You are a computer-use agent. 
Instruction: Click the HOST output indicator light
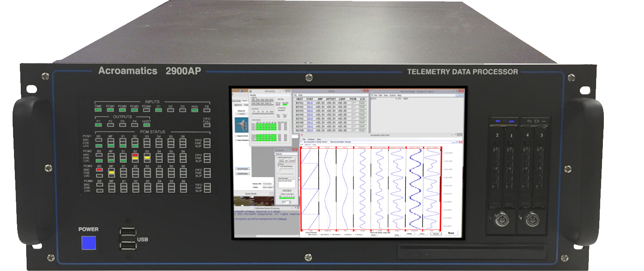146,125
